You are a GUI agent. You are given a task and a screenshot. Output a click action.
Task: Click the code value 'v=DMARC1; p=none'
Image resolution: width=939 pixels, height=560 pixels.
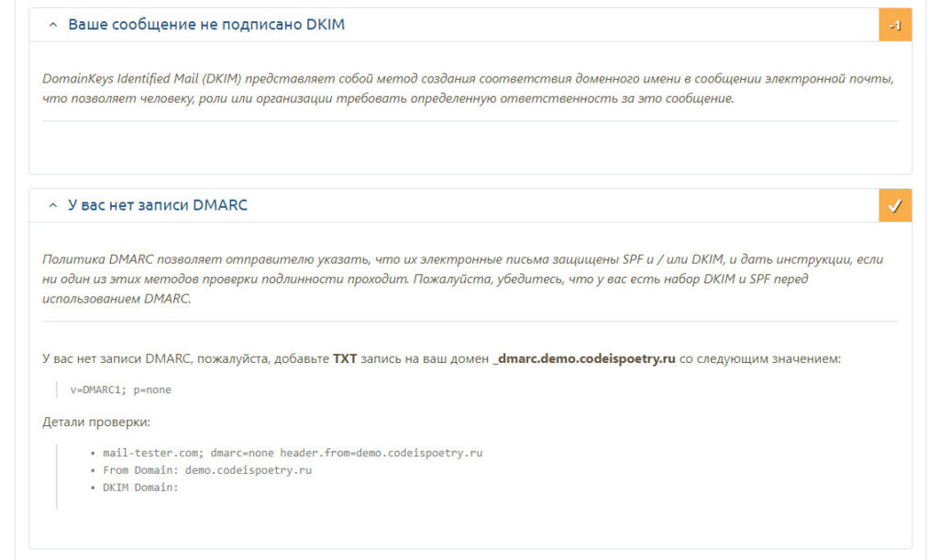[x=121, y=390]
